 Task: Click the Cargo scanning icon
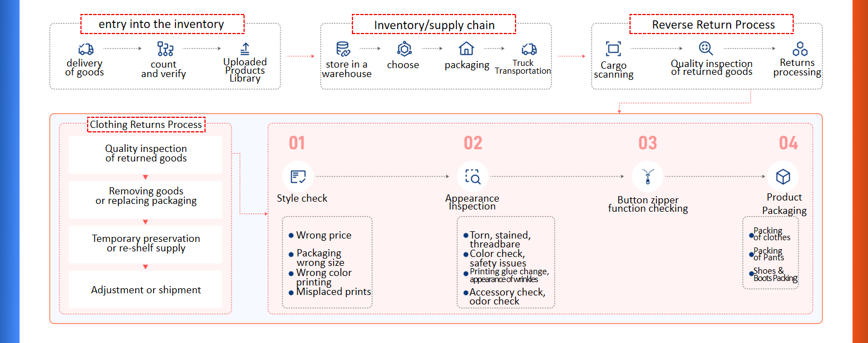point(613,49)
